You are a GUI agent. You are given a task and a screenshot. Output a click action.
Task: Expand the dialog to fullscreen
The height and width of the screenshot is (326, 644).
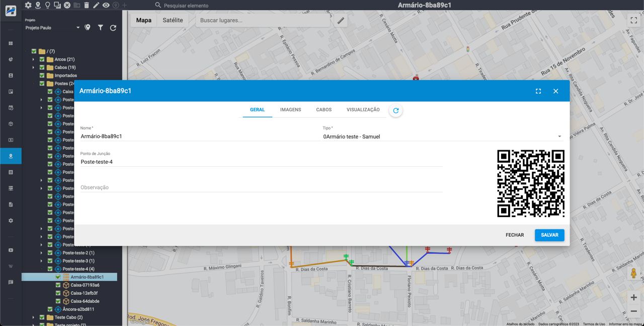coord(538,91)
